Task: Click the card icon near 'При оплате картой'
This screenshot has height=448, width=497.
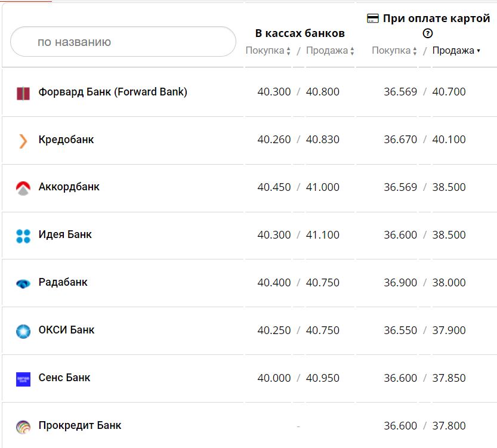Action: click(373, 18)
